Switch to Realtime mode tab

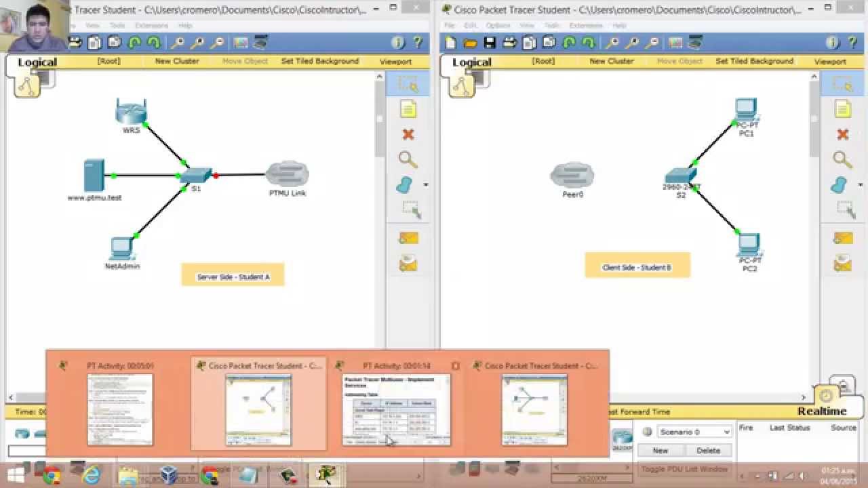[x=822, y=411]
